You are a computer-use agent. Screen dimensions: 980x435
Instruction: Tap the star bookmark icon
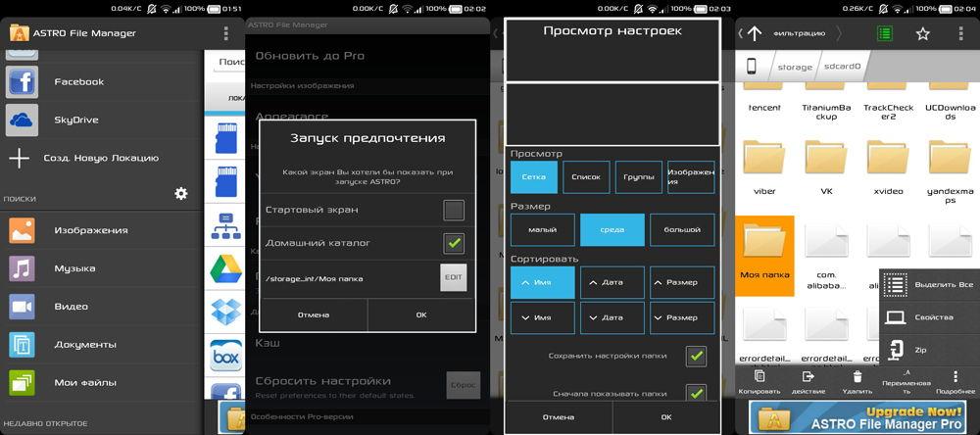point(922,33)
